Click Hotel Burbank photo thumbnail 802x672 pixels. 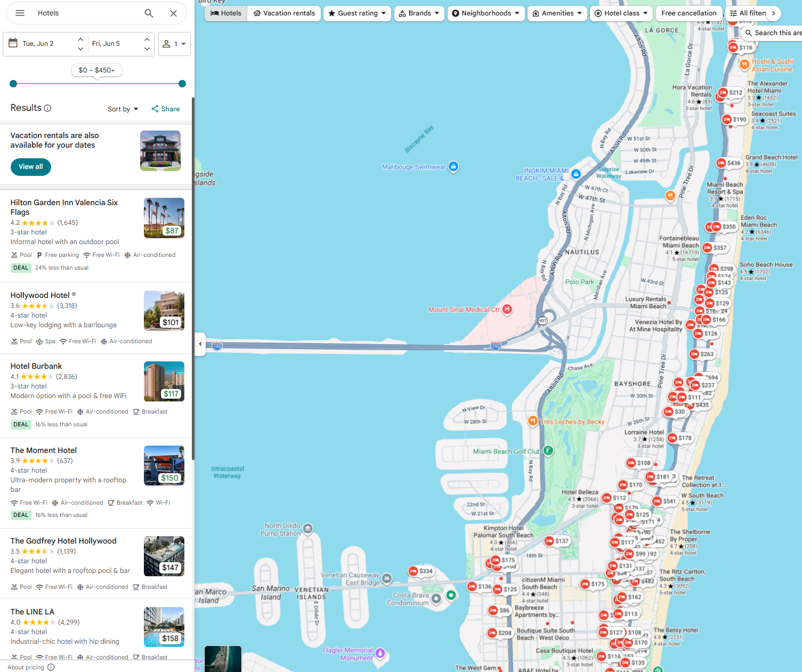164,382
